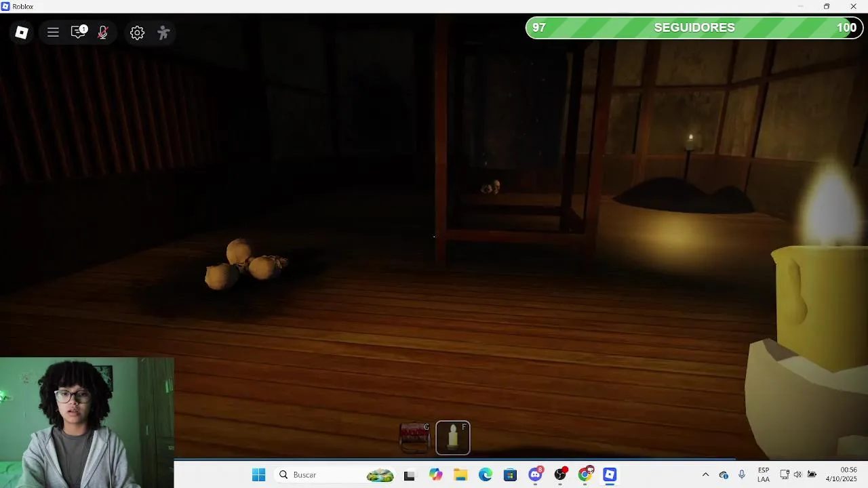This screenshot has height=488, width=868.
Task: Open Microsoft Edge from the taskbar
Action: [486, 475]
